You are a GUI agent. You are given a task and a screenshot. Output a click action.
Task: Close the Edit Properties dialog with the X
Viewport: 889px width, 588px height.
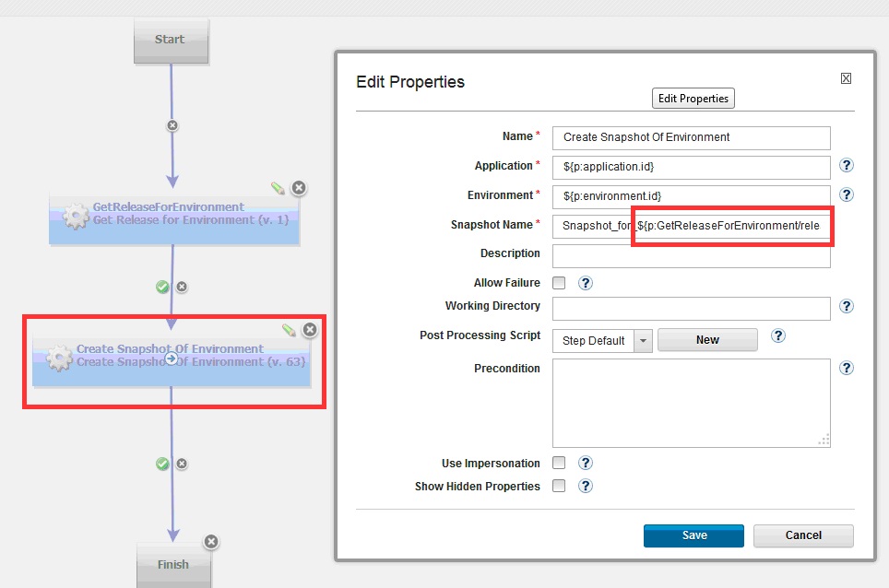(846, 79)
